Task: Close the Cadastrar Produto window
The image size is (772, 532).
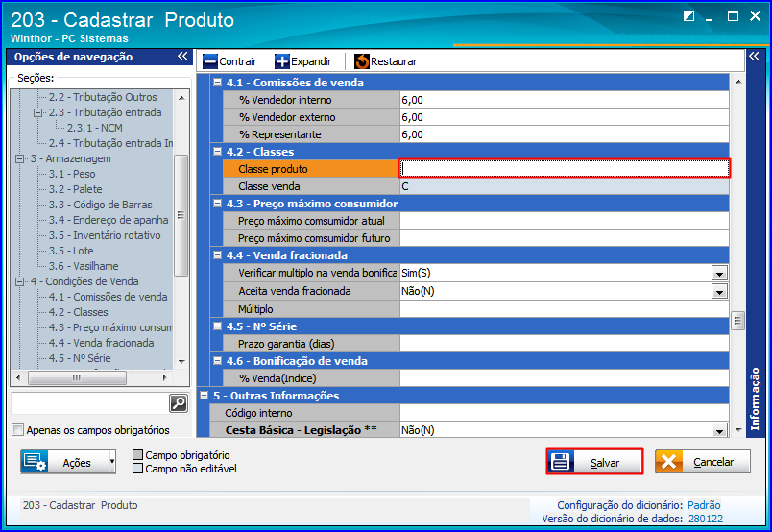Action: (755, 16)
